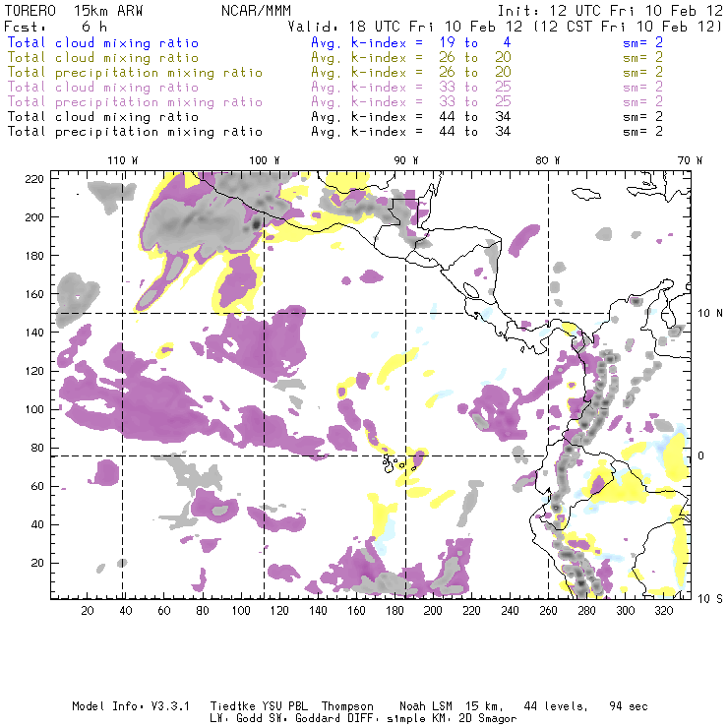The width and height of the screenshot is (728, 728).
Task: Click the purple 'Avg. k-index = 33 to 25' precipitation row
Action: 411,101
